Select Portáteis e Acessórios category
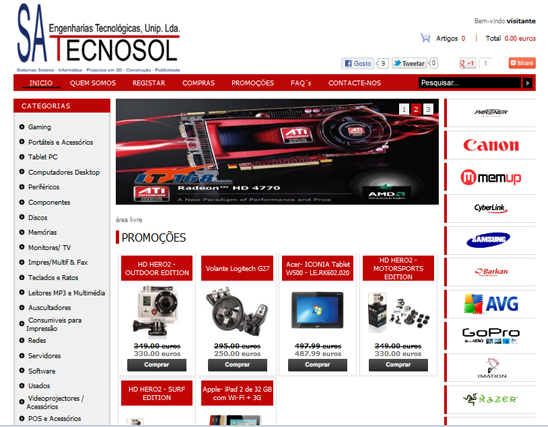 [60, 142]
